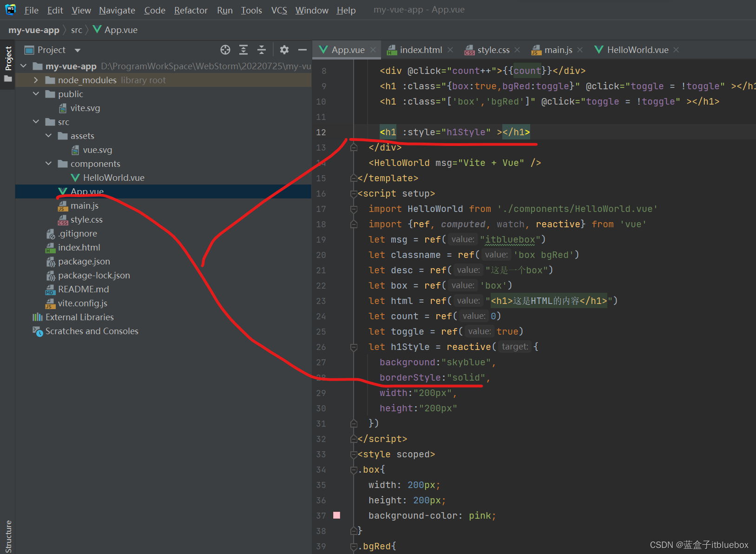Collapse the my-vue-app root folder
The width and height of the screenshot is (756, 554).
(x=24, y=66)
